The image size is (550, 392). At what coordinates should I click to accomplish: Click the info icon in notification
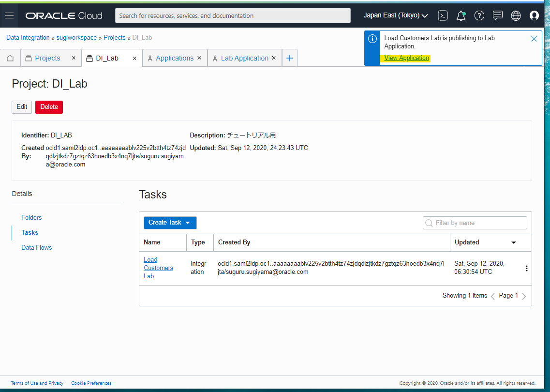(372, 39)
